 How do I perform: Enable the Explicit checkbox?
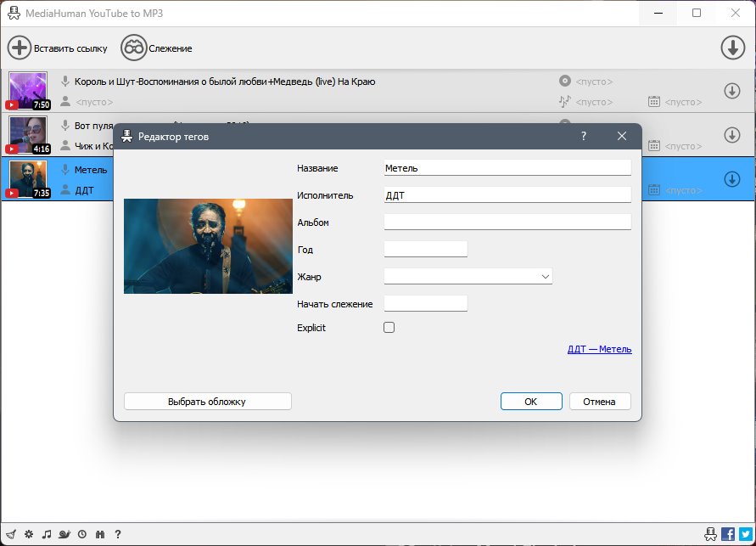(x=389, y=328)
